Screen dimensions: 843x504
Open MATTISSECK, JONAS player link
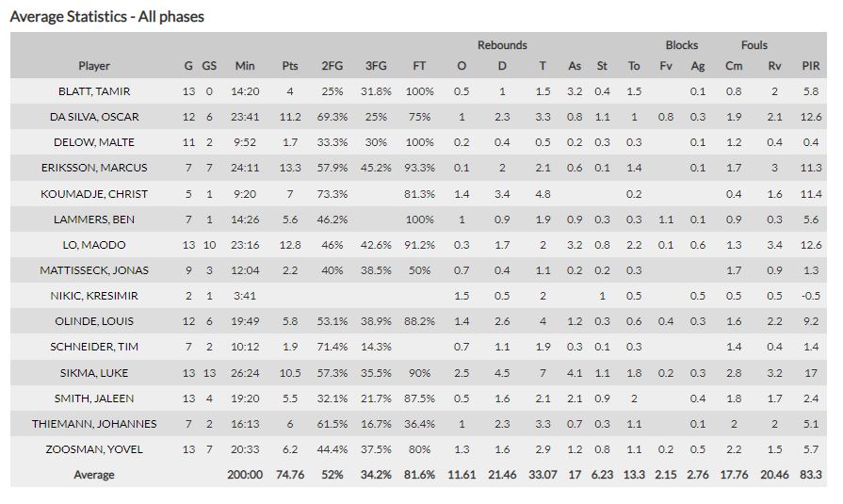(x=94, y=270)
